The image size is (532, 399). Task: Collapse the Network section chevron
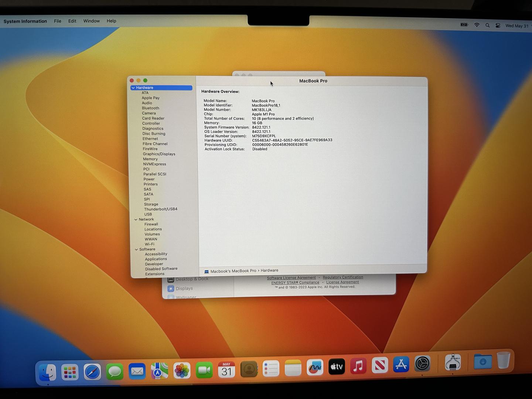(x=136, y=219)
